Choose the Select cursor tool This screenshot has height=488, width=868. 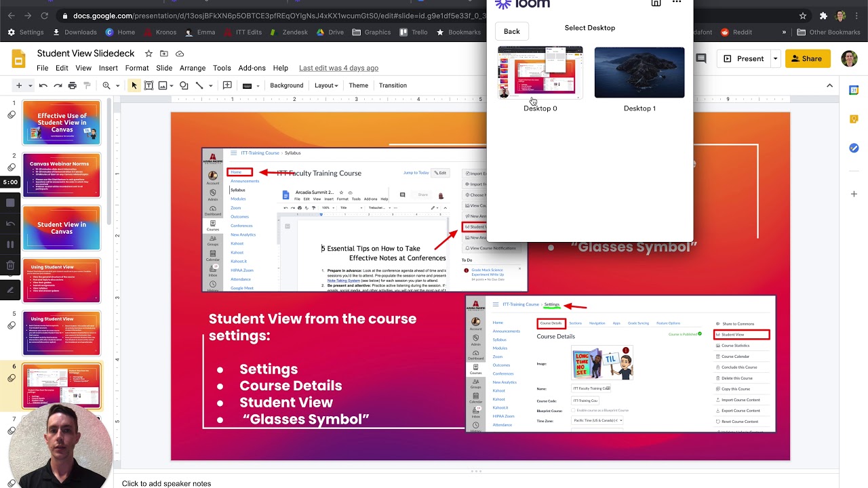click(x=134, y=85)
